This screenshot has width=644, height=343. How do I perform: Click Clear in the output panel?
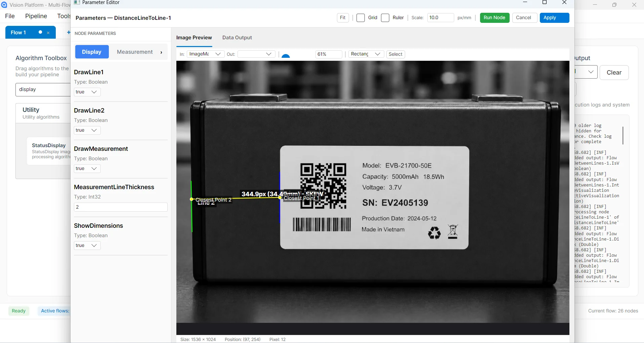[x=614, y=73]
